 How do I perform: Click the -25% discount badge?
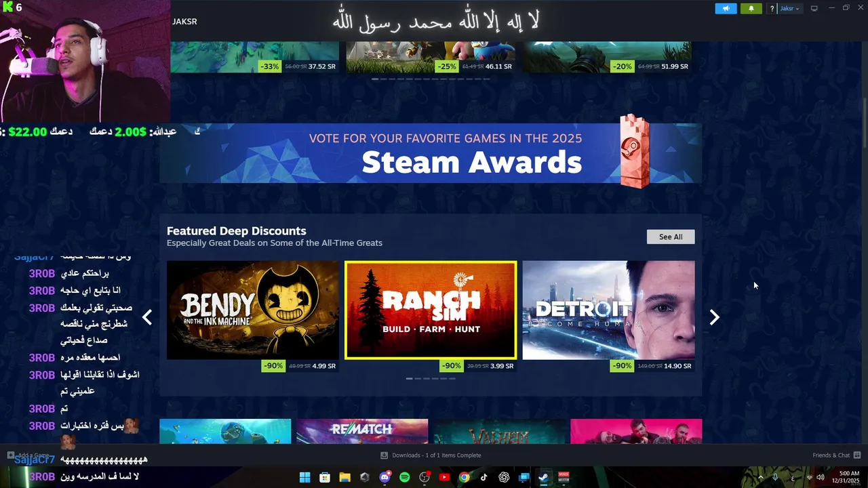click(x=447, y=66)
